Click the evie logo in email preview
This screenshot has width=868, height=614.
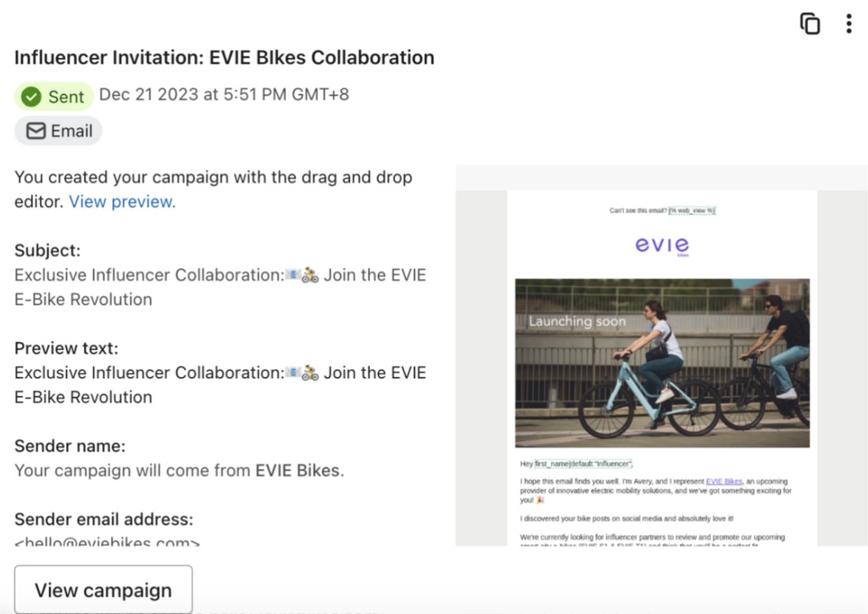[662, 246]
